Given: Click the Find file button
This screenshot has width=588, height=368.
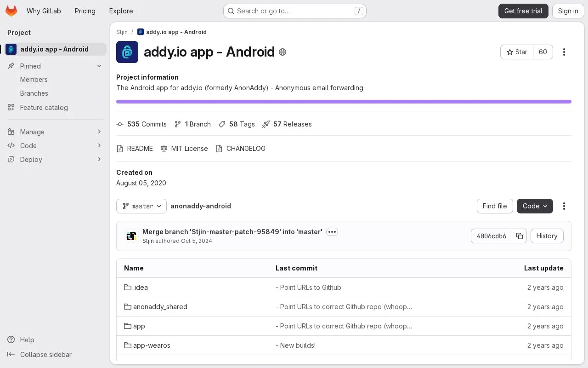Looking at the screenshot, I should (x=495, y=206).
